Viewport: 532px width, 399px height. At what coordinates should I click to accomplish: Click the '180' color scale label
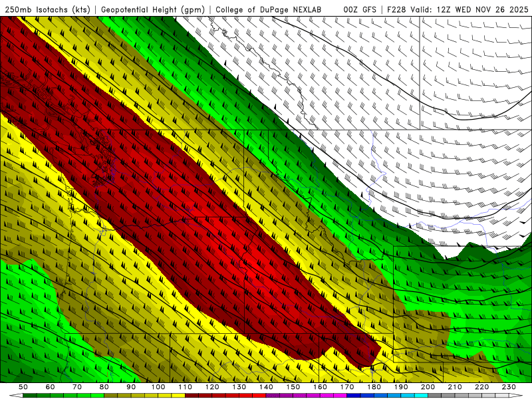coord(374,387)
